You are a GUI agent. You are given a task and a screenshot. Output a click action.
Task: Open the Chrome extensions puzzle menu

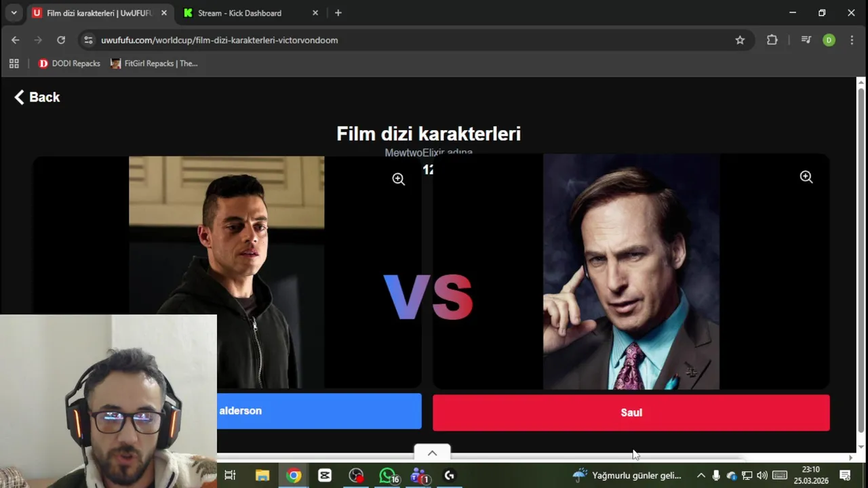pyautogui.click(x=772, y=40)
